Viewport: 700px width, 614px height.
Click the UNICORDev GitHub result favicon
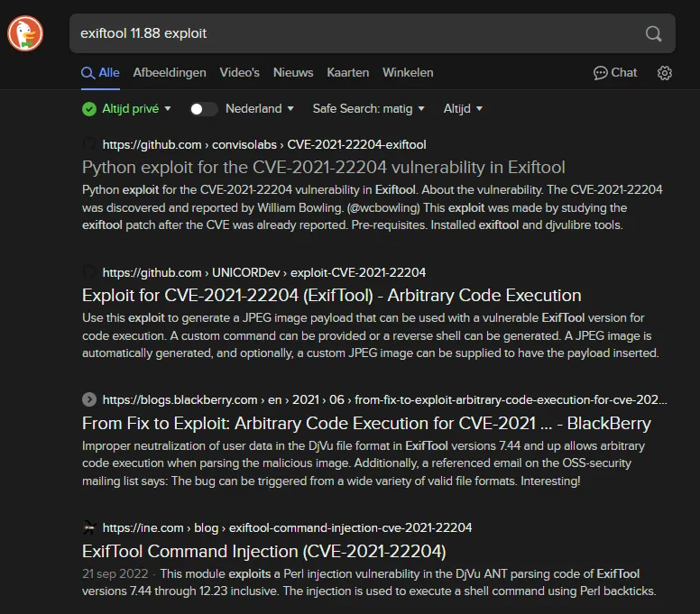89,271
